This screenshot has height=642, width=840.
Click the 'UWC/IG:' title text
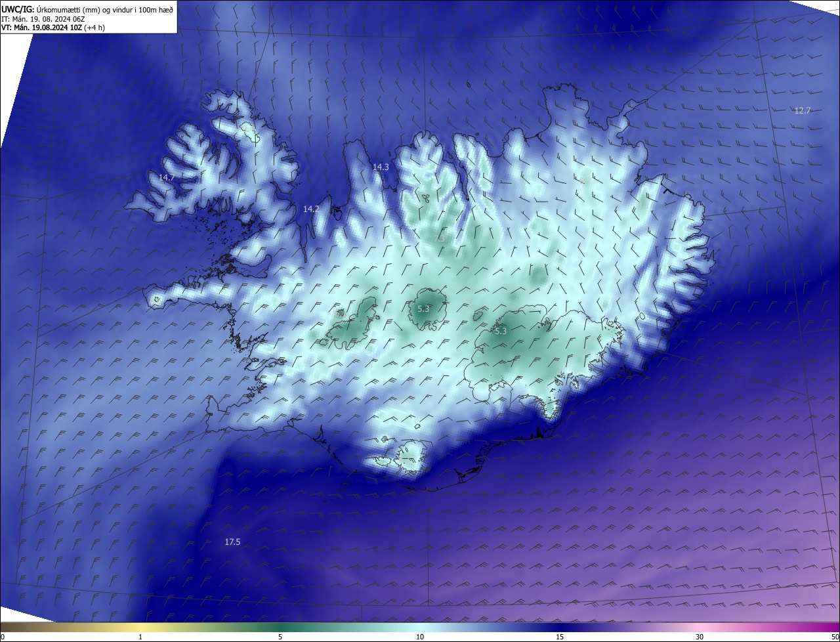coord(18,9)
